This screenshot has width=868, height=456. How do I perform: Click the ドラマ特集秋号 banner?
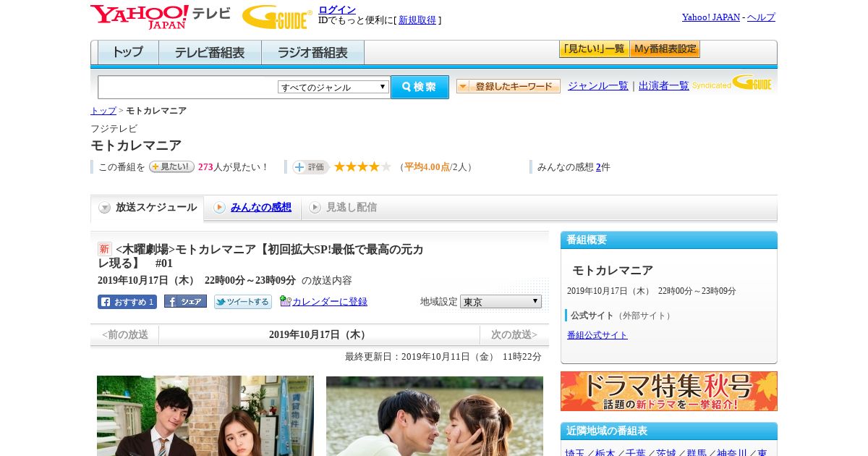click(669, 392)
